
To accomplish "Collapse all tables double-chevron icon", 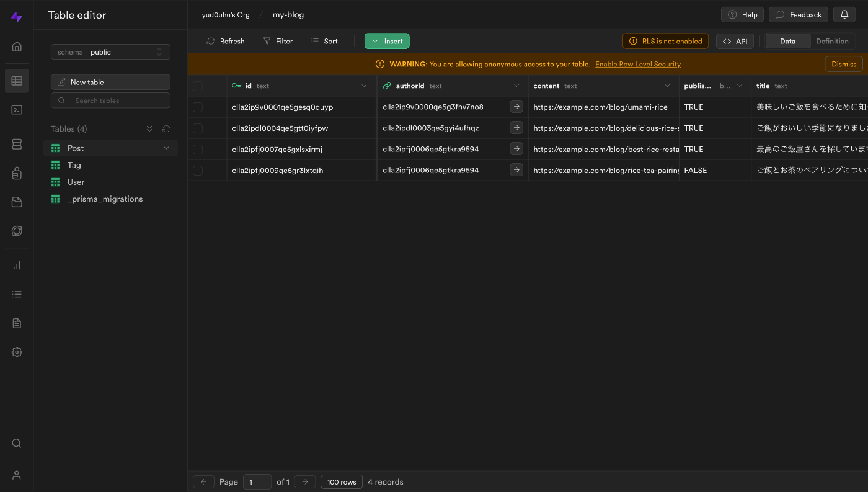I will pyautogui.click(x=149, y=129).
